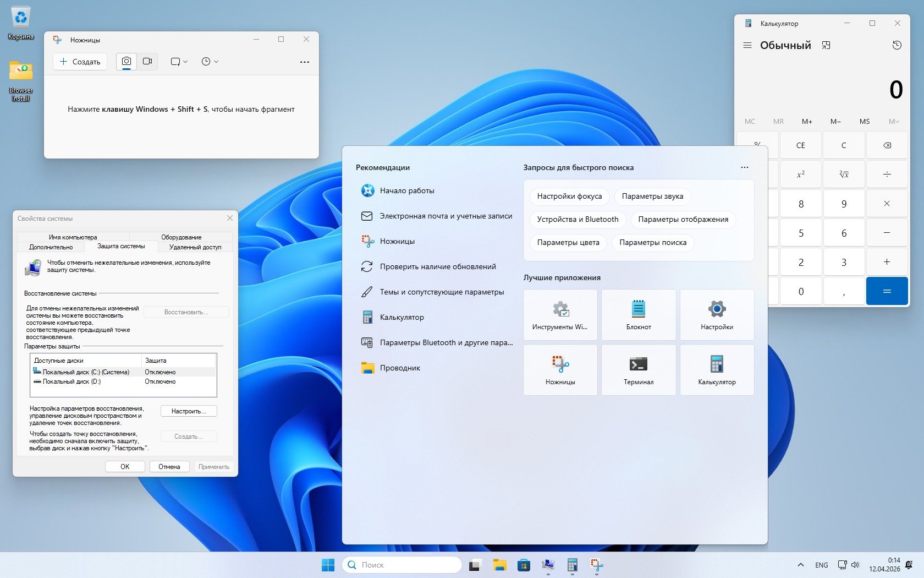Switch to the Удаленный доступ tab
The image size is (924, 578).
pyautogui.click(x=195, y=247)
